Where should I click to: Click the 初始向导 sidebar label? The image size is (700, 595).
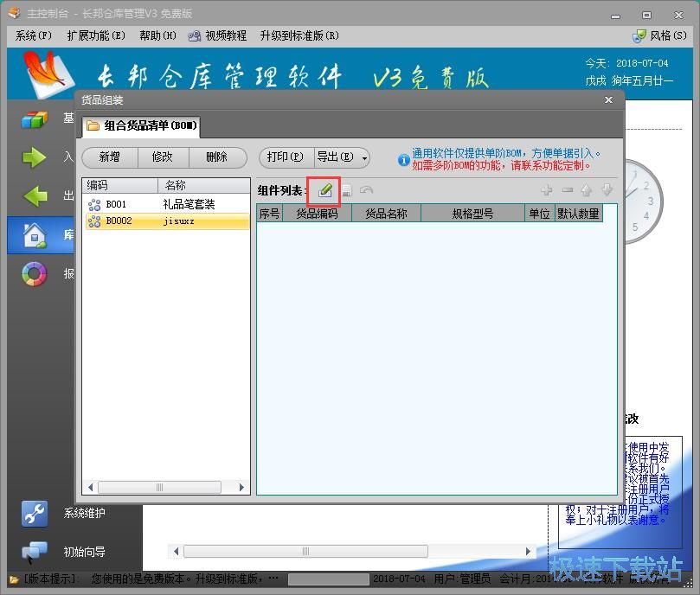pyautogui.click(x=85, y=552)
